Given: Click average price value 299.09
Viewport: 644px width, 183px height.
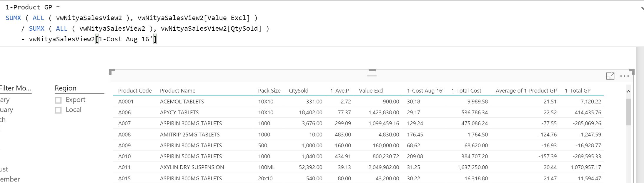Looking at the screenshot, I should coord(343,123).
